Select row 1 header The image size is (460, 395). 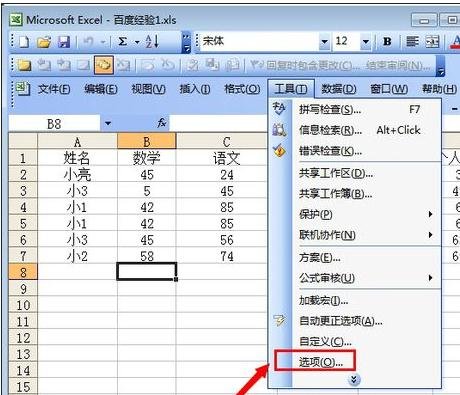tap(23, 158)
